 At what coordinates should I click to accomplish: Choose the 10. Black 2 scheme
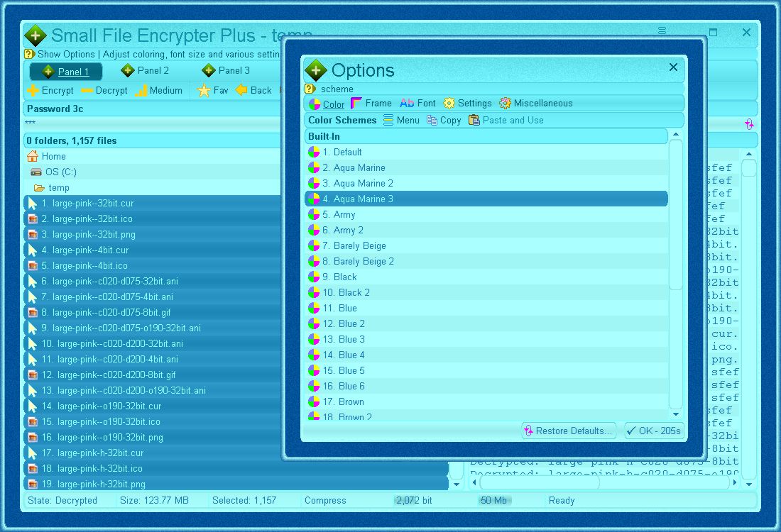486,293
